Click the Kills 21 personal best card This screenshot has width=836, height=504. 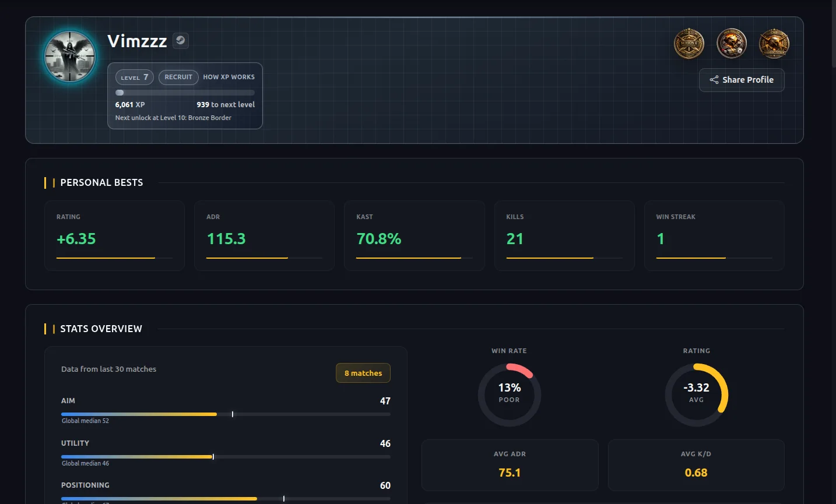[564, 235]
